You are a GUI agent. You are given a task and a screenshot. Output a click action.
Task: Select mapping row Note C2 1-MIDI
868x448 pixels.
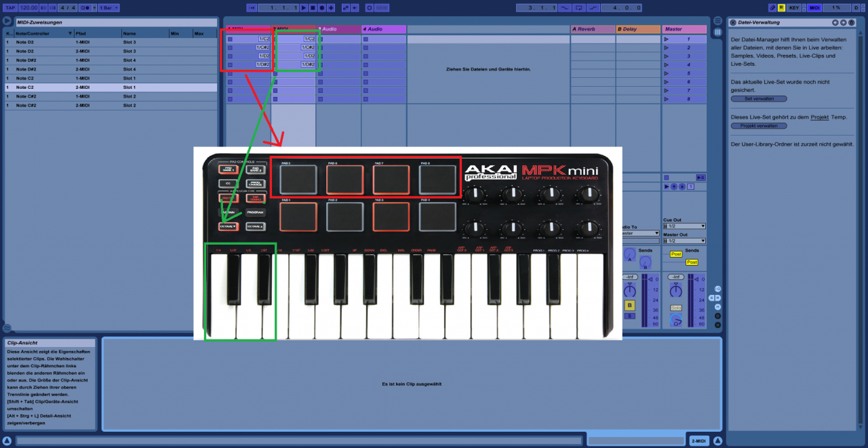(x=111, y=78)
